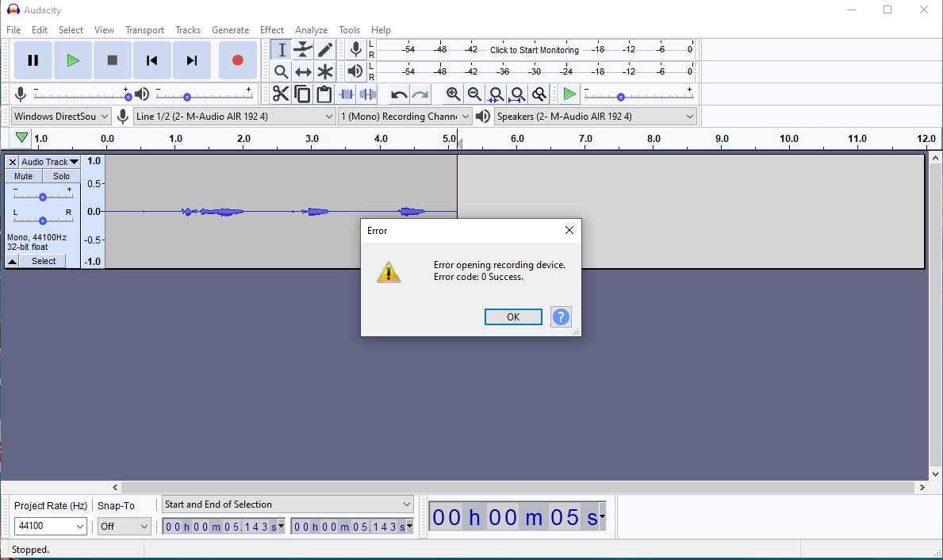Open the Project Rate 44100 dropdown

[x=51, y=527]
